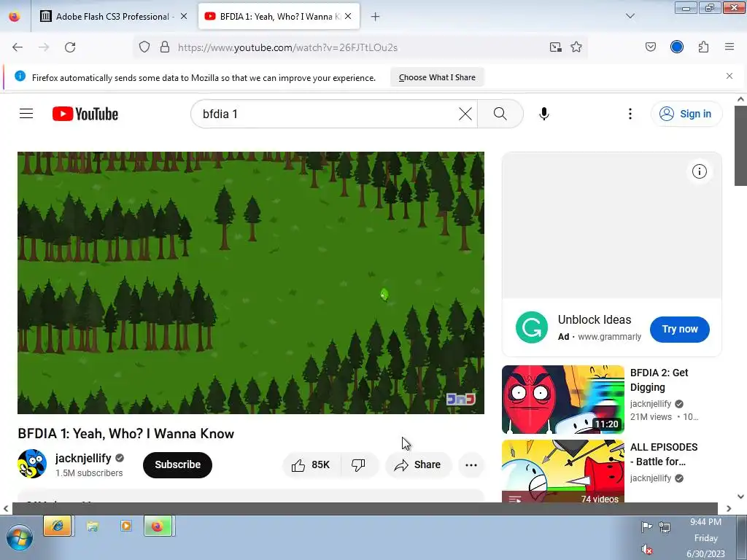The width and height of the screenshot is (747, 560).
Task: Click Firefox taskbar button
Action: pos(158,526)
